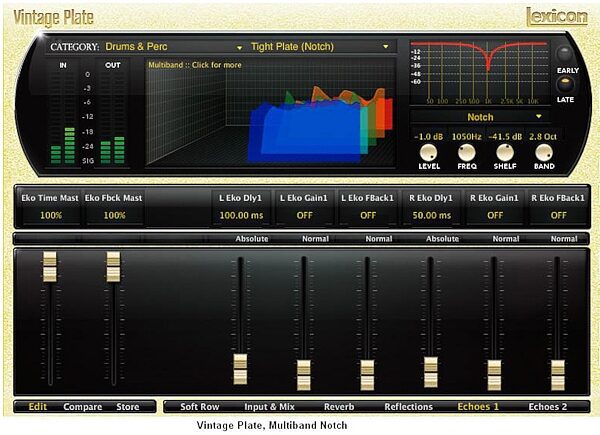Click the L Eko FBack1 fader
Image resolution: width=600 pixels, height=435 pixels.
click(367, 375)
